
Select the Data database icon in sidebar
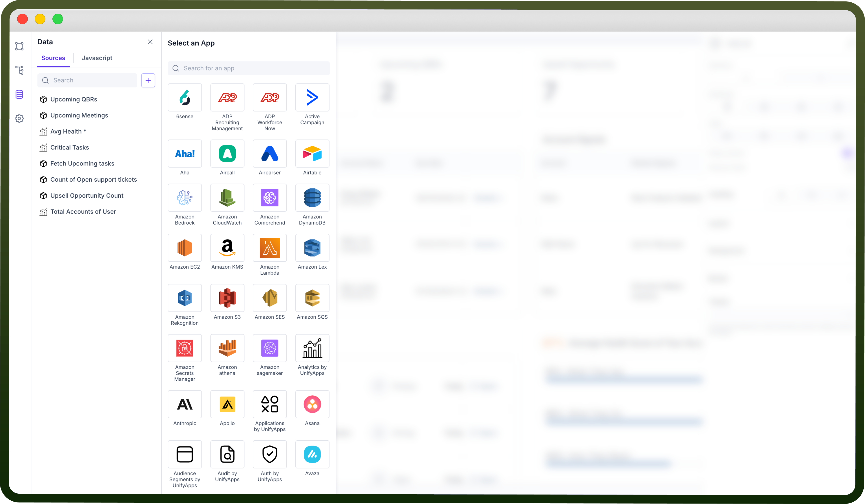pos(20,94)
